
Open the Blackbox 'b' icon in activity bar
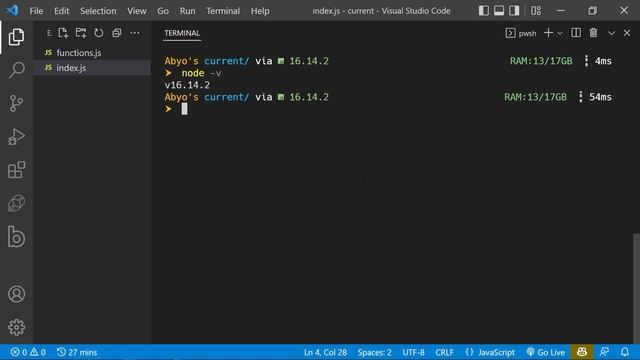click(16, 236)
